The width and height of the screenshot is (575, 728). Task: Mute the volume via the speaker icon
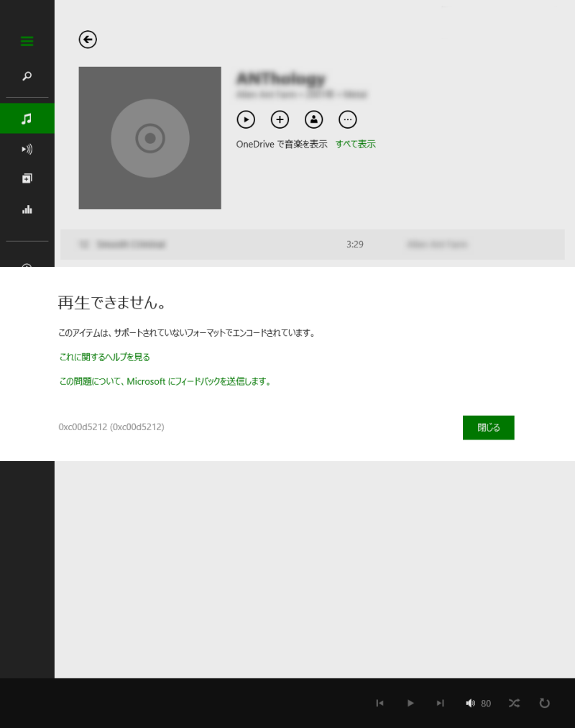click(471, 703)
